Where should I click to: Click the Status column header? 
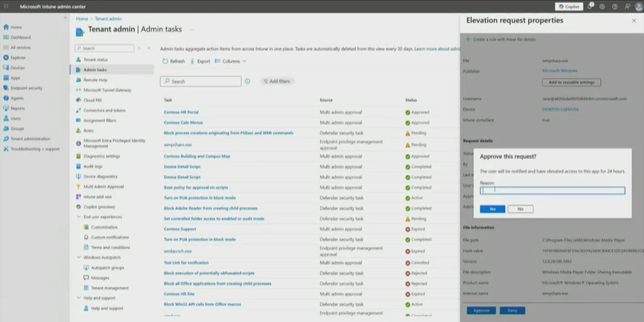(410, 101)
